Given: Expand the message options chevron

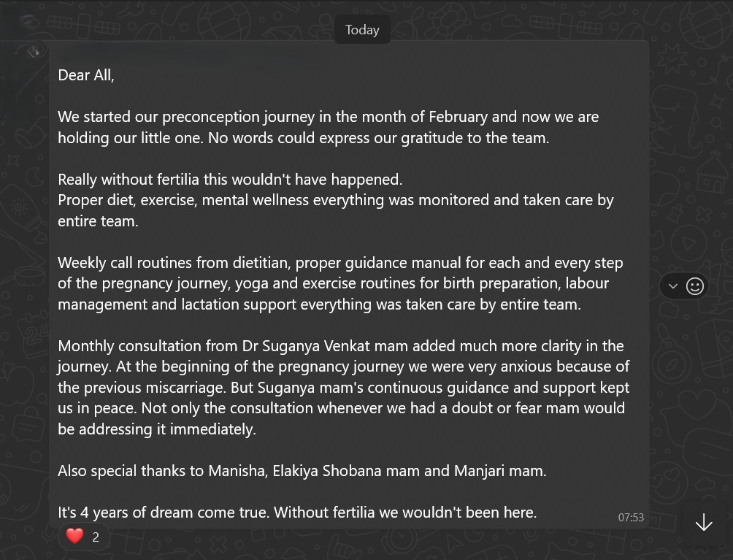Looking at the screenshot, I should (x=672, y=286).
